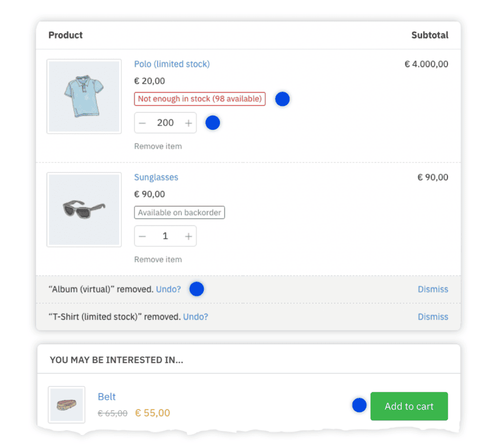The width and height of the screenshot is (498, 448).
Task: Open the "Polo (limited stock)" product page
Action: pos(172,64)
